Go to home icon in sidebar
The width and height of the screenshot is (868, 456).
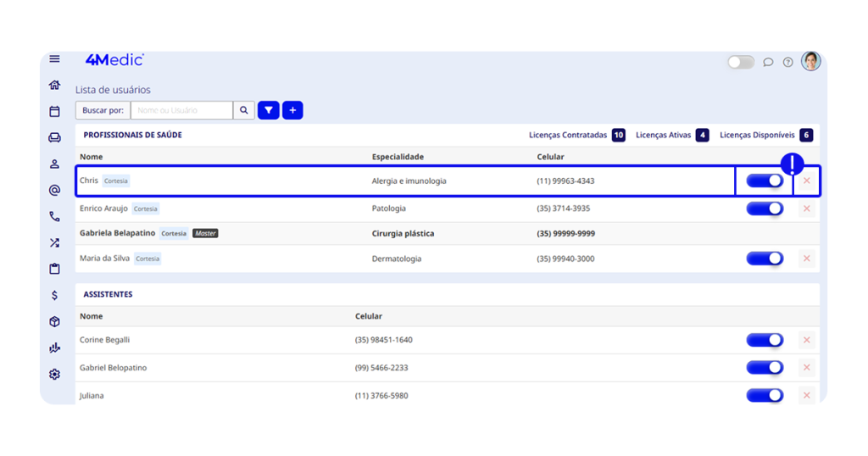pos(54,85)
